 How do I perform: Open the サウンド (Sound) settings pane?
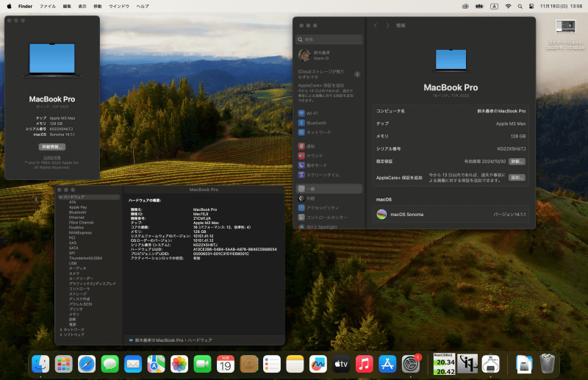tap(315, 156)
